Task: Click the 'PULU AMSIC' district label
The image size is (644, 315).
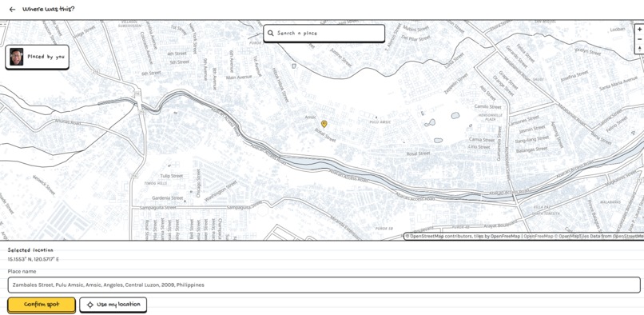Action: pyautogui.click(x=380, y=122)
